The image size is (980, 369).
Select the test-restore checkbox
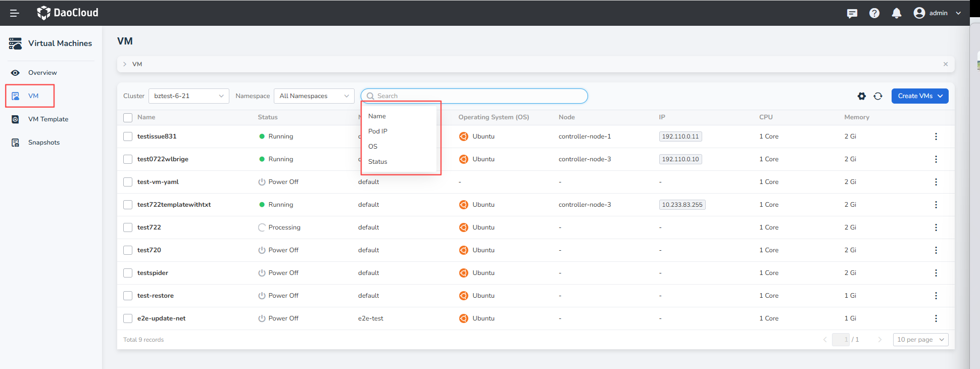[x=128, y=296]
